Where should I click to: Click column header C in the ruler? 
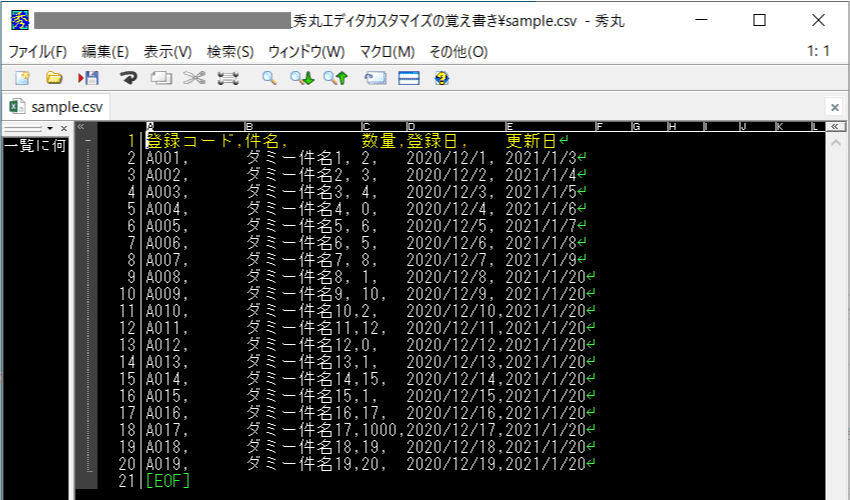pyautogui.click(x=366, y=126)
